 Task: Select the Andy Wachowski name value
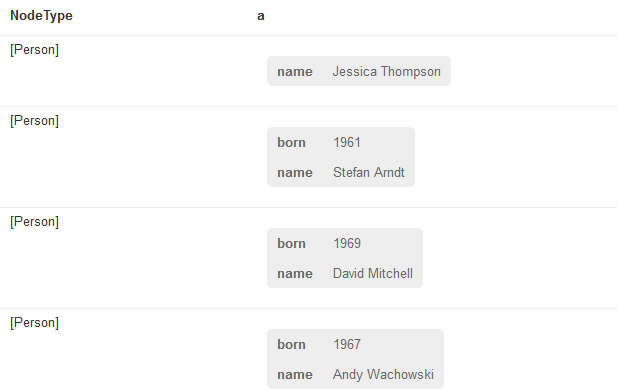pyautogui.click(x=383, y=374)
